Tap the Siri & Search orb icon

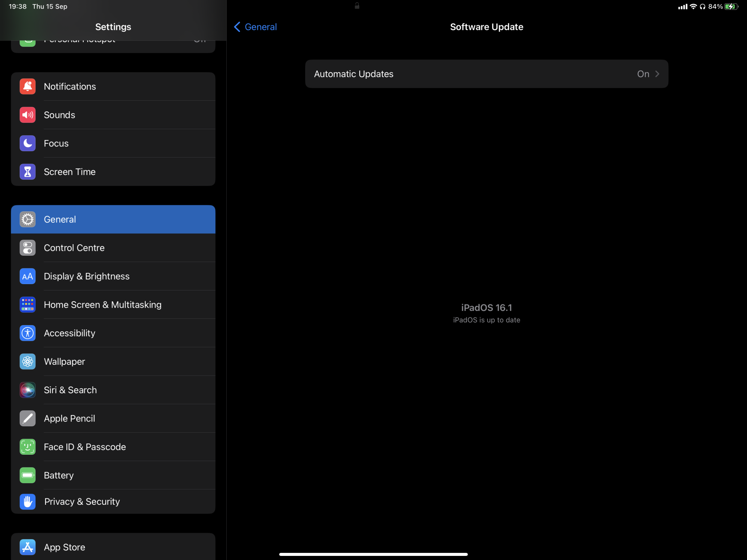28,390
